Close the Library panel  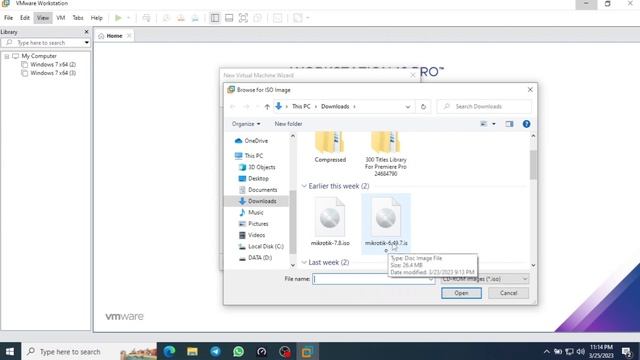point(86,32)
